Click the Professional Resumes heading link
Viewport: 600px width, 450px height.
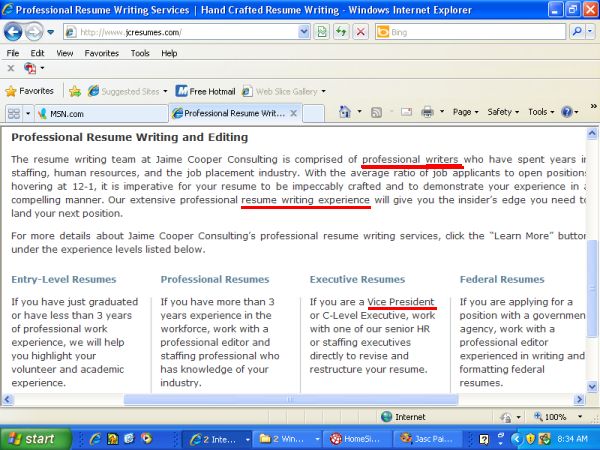[x=215, y=279]
